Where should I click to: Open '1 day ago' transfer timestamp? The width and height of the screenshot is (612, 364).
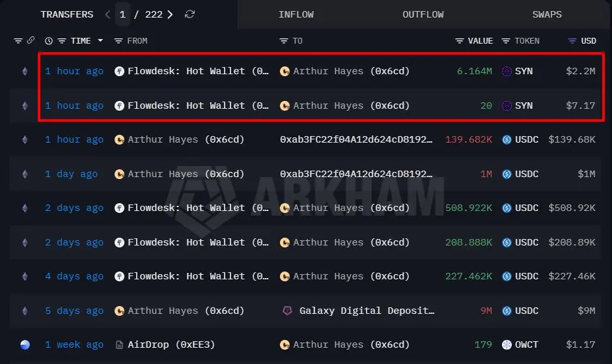pos(71,174)
